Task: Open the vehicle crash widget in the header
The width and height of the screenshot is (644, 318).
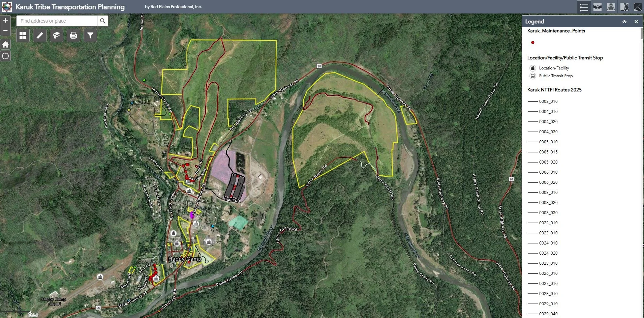Action: (597, 7)
